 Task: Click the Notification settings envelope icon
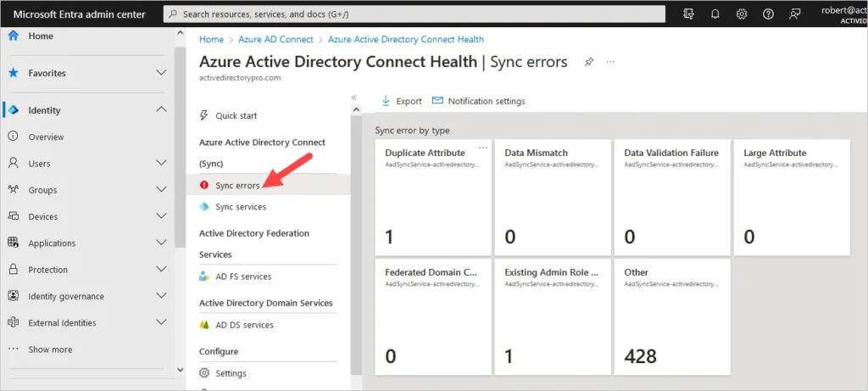pyautogui.click(x=437, y=101)
